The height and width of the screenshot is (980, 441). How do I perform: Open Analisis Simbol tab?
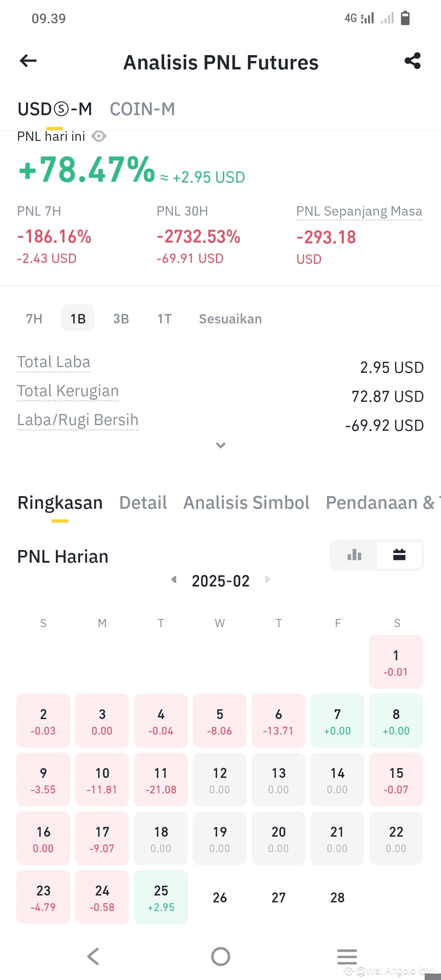pyautogui.click(x=246, y=503)
